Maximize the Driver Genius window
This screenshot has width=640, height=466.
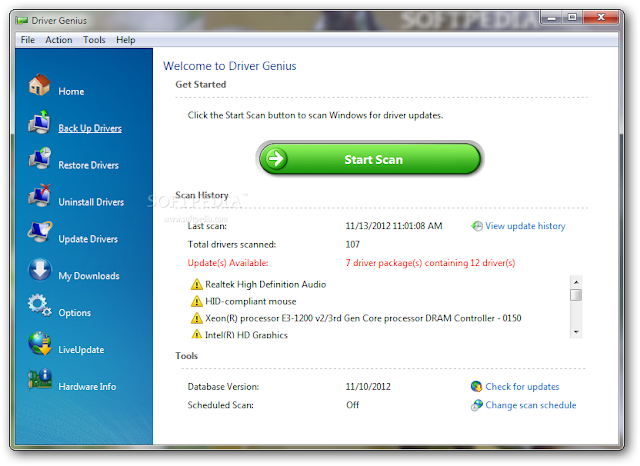tap(572, 18)
